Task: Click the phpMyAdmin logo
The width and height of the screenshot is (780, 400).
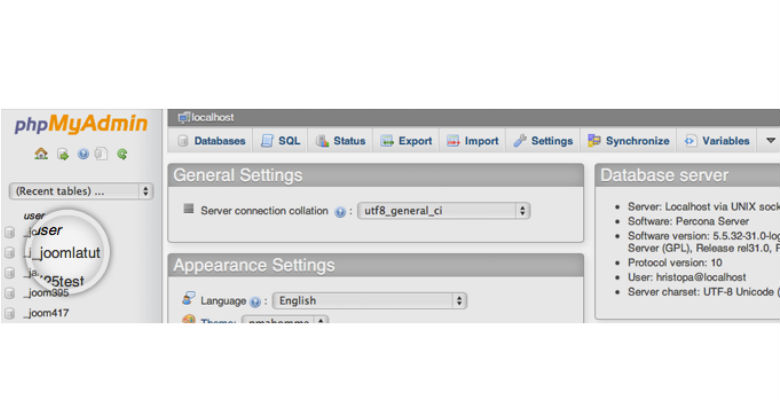Action: coord(81,124)
